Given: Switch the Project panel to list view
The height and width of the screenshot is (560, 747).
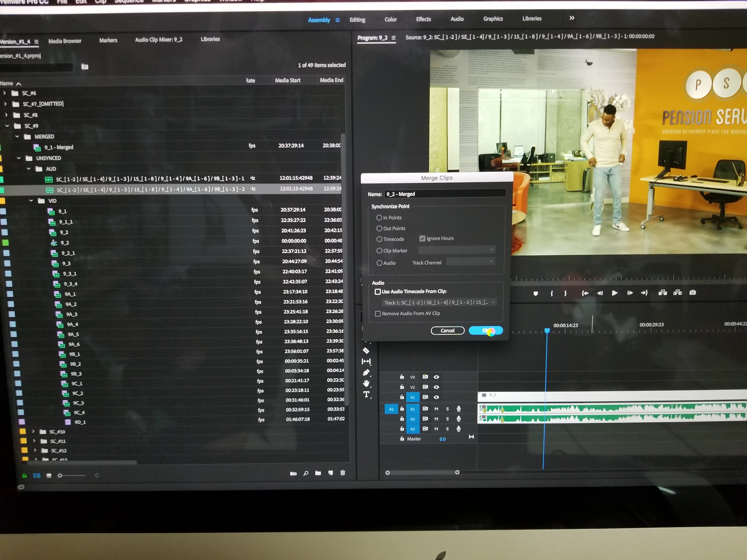Looking at the screenshot, I should point(37,476).
